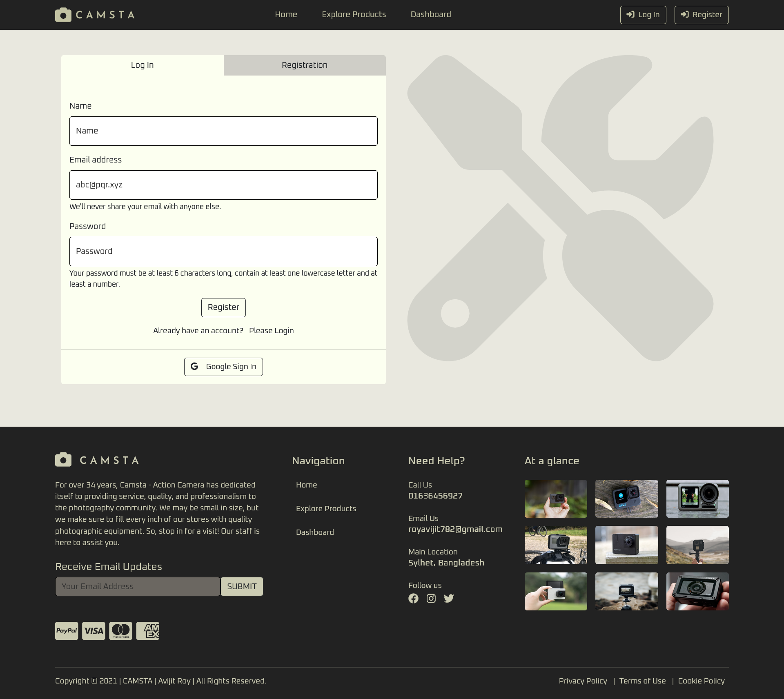Switch to the Registration tab

click(305, 65)
